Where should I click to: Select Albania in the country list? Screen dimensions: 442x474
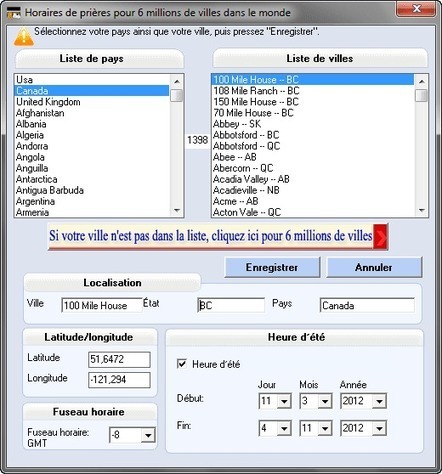92,124
